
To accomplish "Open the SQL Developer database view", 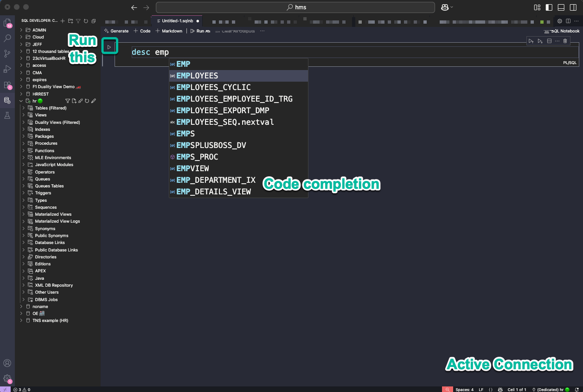I will 7,100.
